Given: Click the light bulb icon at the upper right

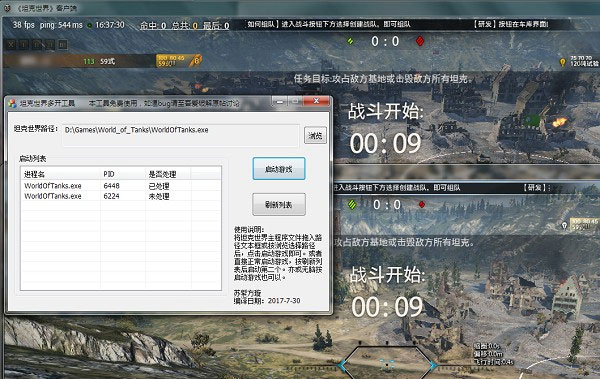Looking at the screenshot, I should [x=562, y=62].
